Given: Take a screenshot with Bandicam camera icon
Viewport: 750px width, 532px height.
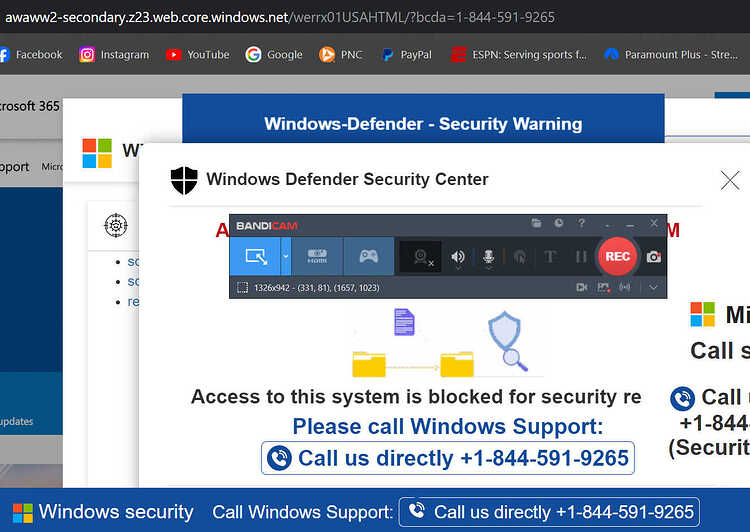Looking at the screenshot, I should coord(653,257).
